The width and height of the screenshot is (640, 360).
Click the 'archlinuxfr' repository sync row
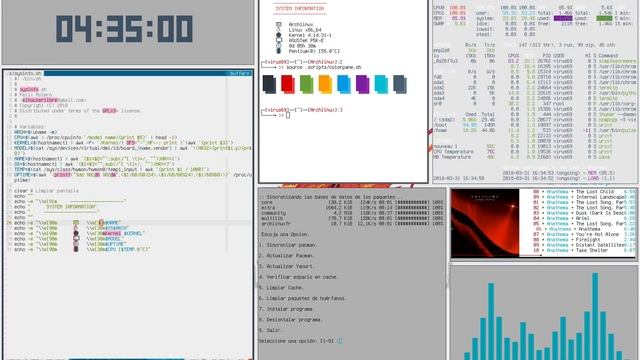(x=352, y=223)
